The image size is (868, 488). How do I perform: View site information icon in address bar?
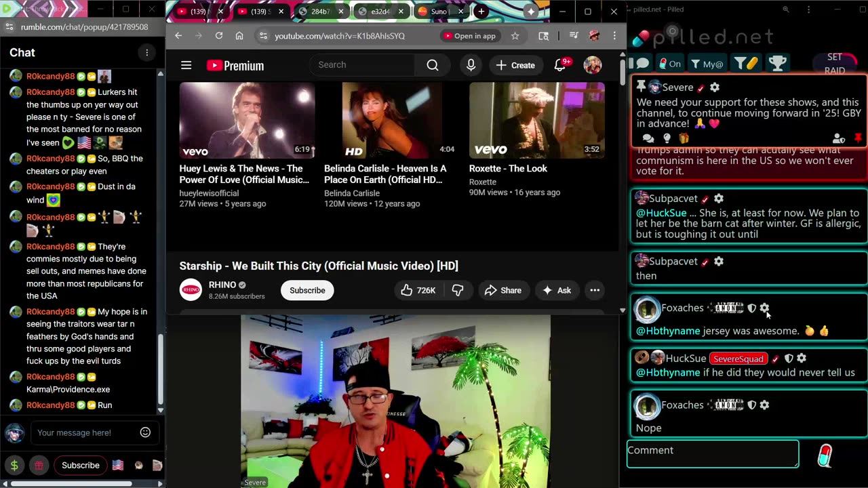pyautogui.click(x=263, y=36)
